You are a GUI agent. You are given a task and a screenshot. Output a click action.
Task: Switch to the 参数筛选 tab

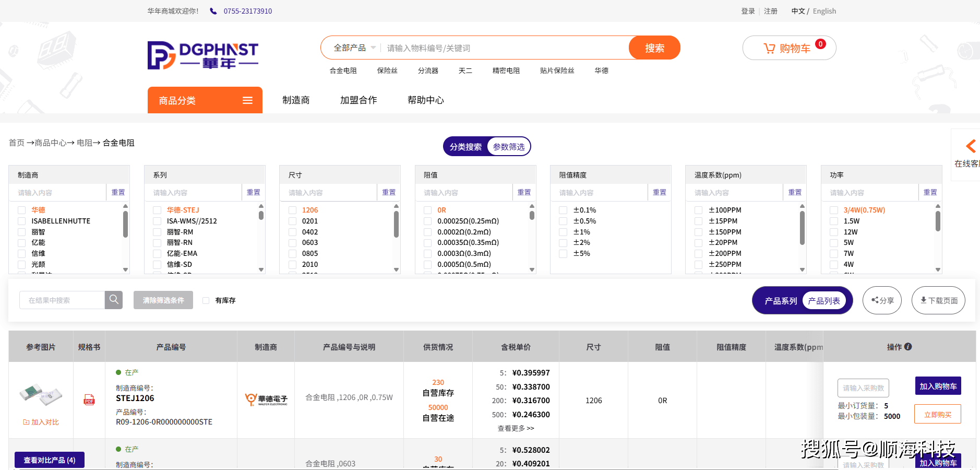pos(509,147)
